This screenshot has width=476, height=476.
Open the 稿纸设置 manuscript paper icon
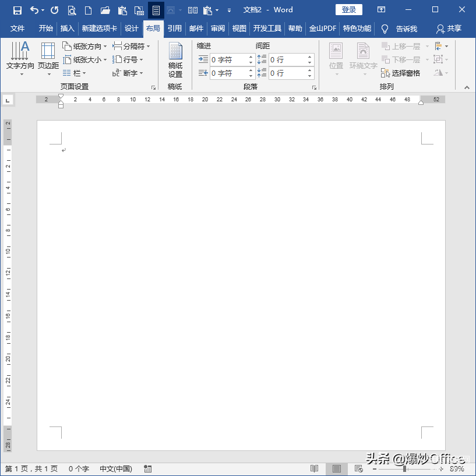coord(175,60)
